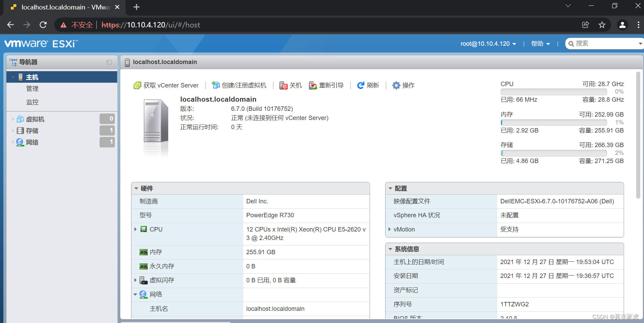Collapse the network (网络) row in hardware
Screen dimensions: 644x323
coord(136,295)
